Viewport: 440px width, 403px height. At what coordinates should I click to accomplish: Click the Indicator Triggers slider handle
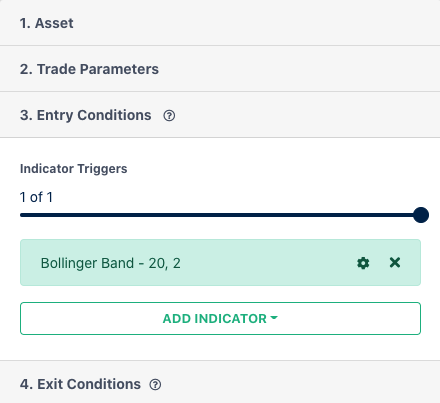point(421,215)
